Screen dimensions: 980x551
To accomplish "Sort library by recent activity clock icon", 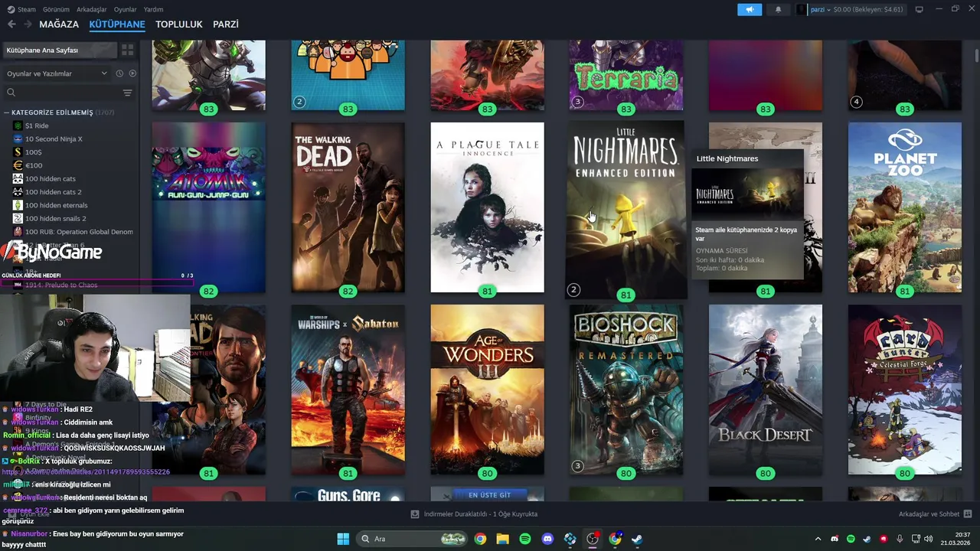I will 119,73.
